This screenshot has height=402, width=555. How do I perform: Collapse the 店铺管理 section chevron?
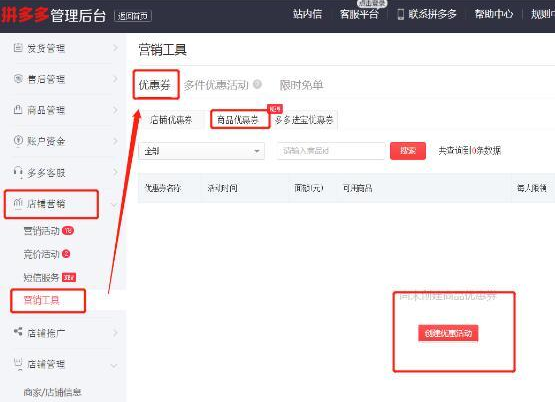(114, 365)
